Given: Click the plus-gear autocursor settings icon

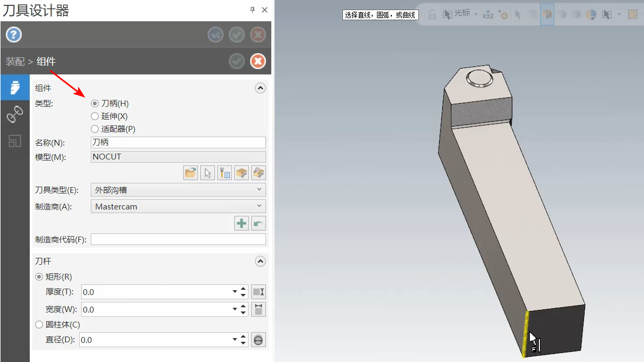Looking at the screenshot, I should click(503, 15).
